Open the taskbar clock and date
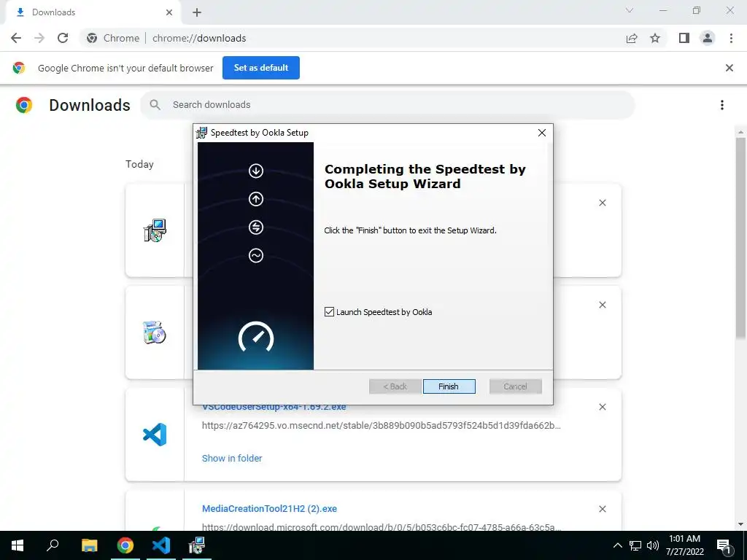747x560 pixels. (x=684, y=545)
